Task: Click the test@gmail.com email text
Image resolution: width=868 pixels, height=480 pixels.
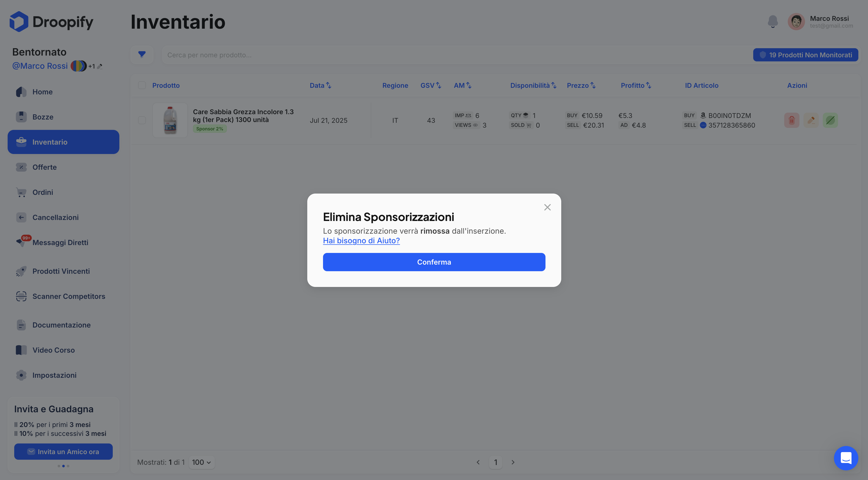Action: (832, 26)
